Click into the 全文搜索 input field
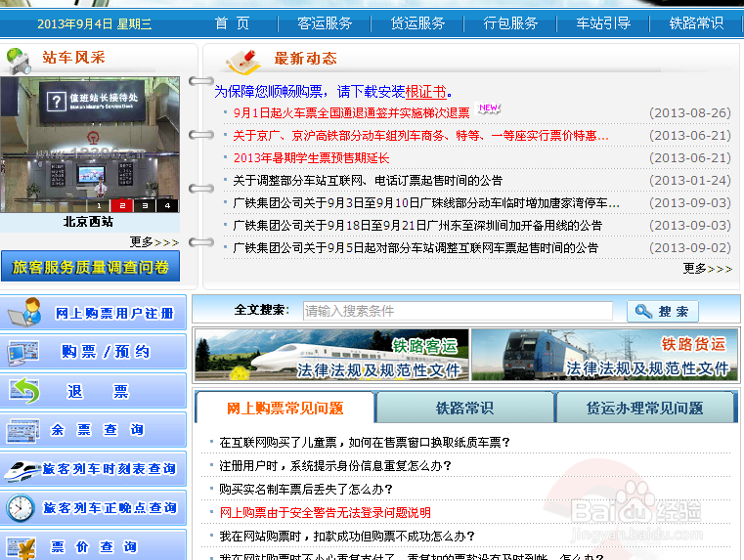This screenshot has width=744, height=560. 458,311
